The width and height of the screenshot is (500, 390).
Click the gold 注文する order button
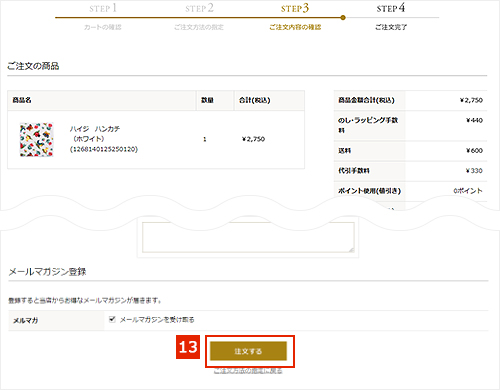click(x=248, y=351)
